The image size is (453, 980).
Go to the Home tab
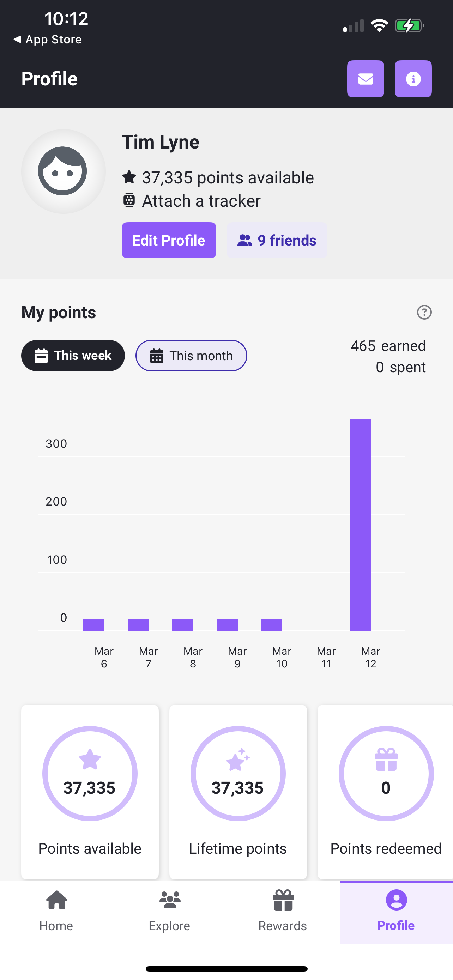pyautogui.click(x=56, y=911)
